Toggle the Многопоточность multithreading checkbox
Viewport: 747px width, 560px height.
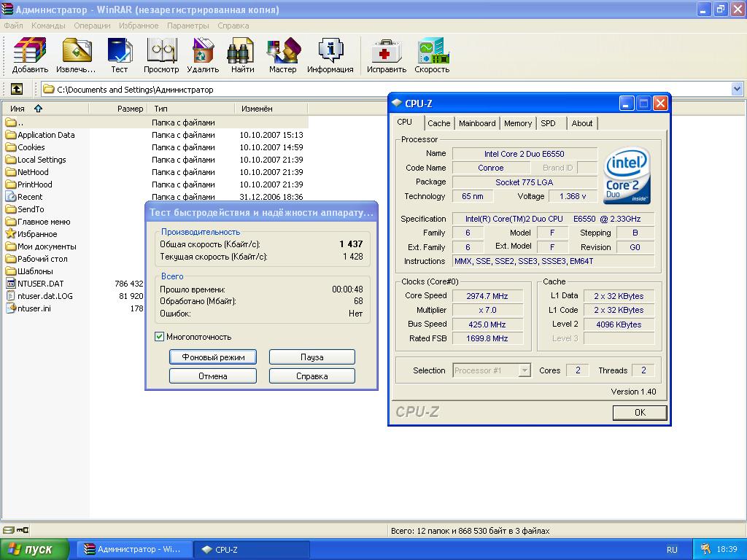click(x=160, y=337)
